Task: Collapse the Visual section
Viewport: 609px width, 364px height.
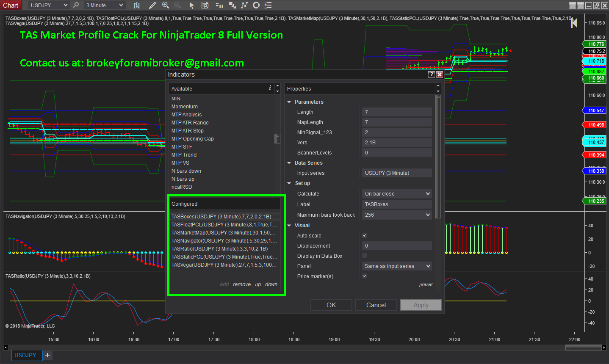Action: [x=289, y=226]
